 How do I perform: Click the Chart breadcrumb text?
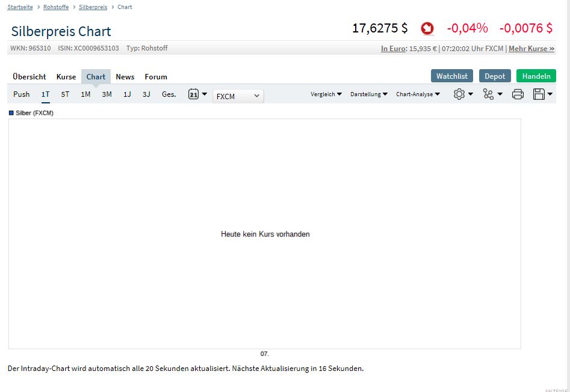125,7
